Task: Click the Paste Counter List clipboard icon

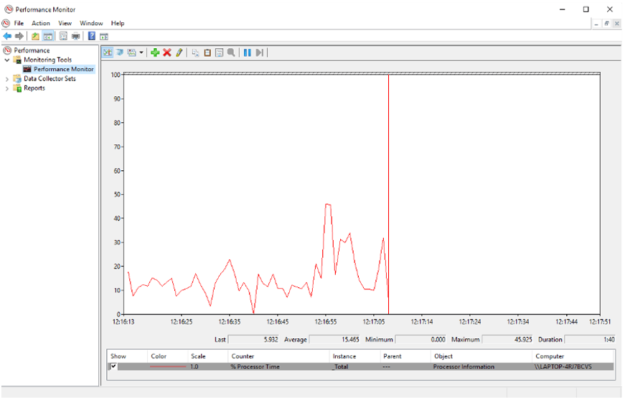Action: (x=207, y=53)
